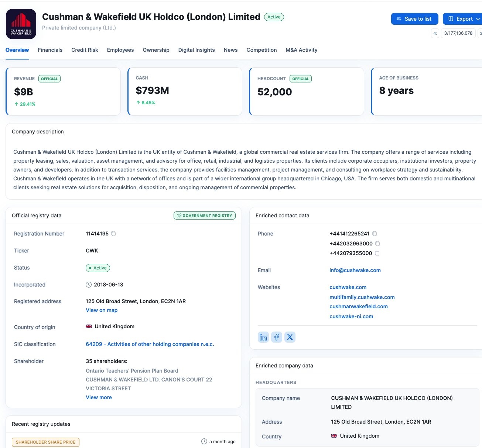Open the M&A Activity tab
The image size is (482, 448).
(x=301, y=50)
